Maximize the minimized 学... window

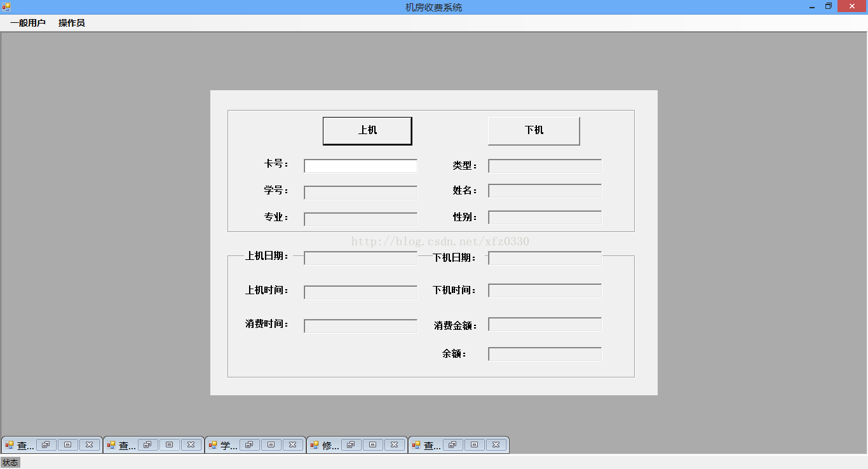tap(271, 445)
